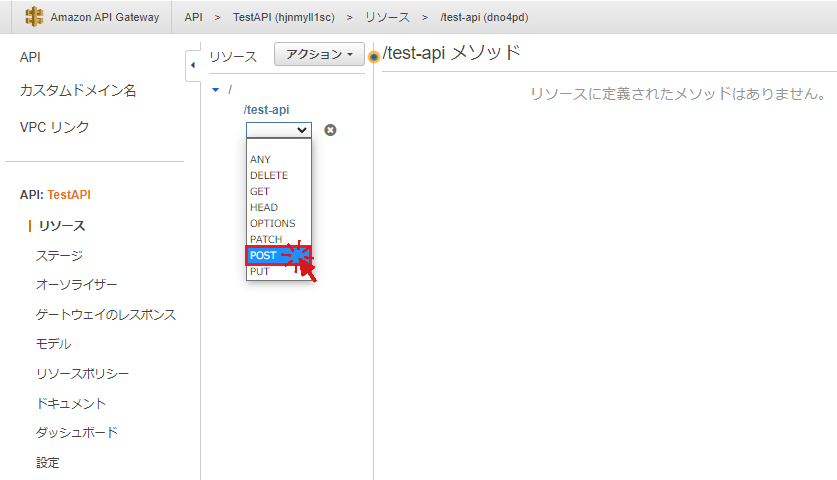
Task: Open ドキュメント section
Action: point(71,403)
